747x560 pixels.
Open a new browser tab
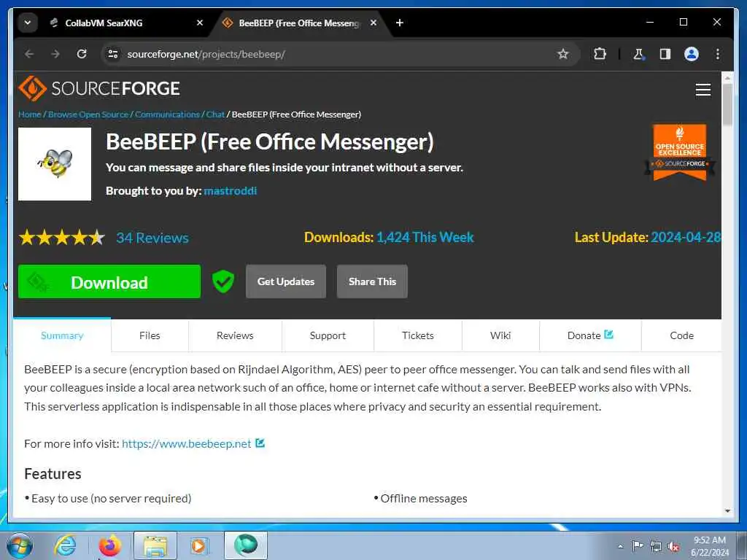tap(400, 23)
